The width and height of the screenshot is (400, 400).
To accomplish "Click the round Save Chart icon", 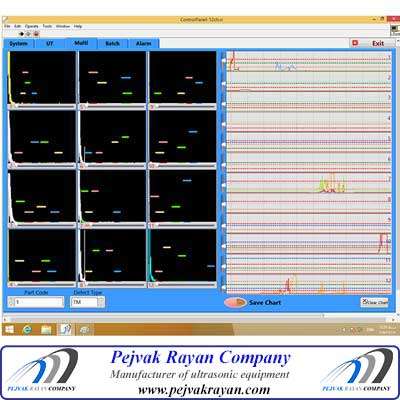I will tap(235, 302).
